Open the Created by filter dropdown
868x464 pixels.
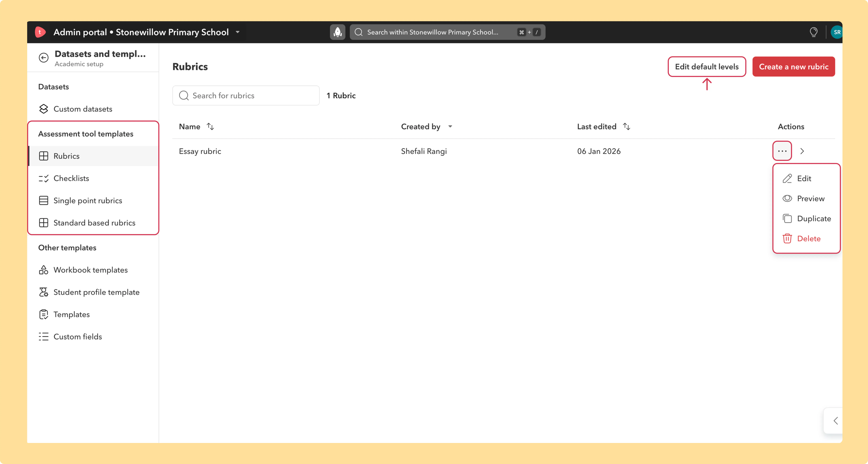450,127
